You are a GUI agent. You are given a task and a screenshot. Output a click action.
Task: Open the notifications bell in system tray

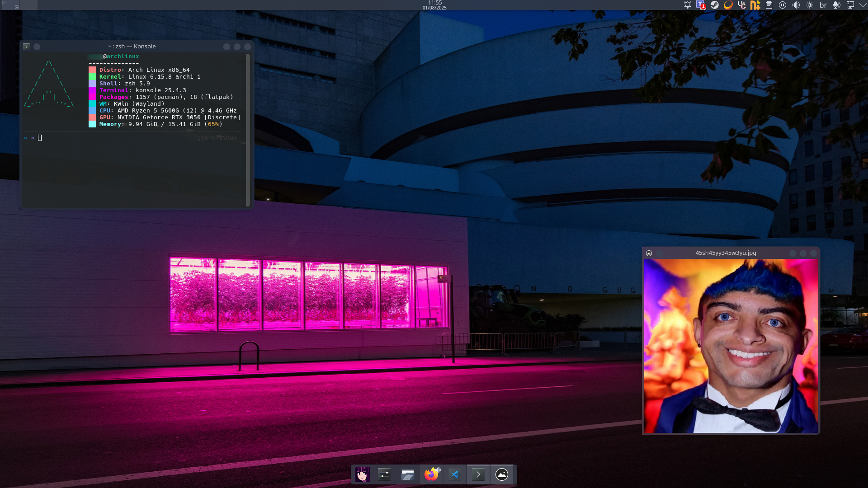click(687, 5)
